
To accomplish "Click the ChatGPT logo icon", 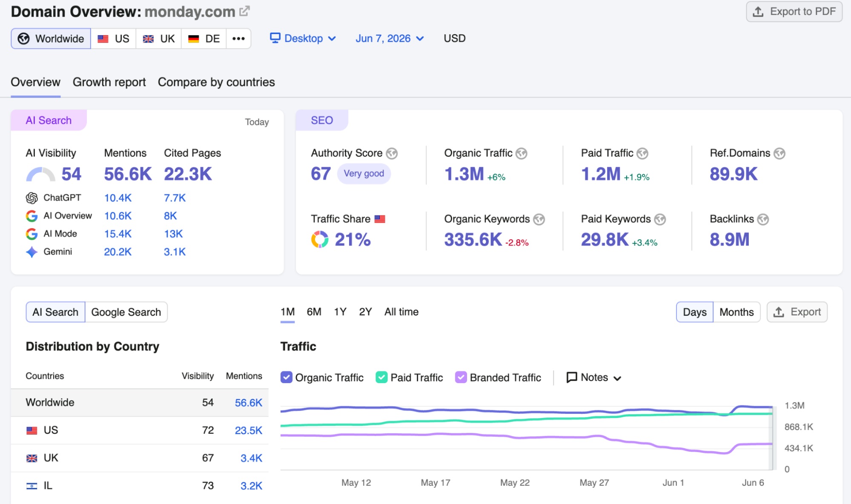I will point(32,198).
